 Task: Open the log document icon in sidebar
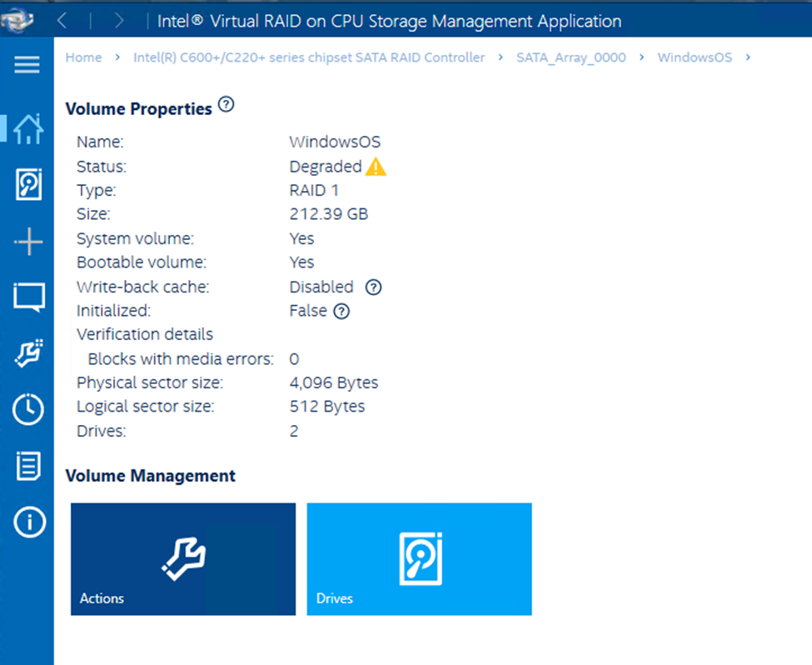tap(28, 466)
